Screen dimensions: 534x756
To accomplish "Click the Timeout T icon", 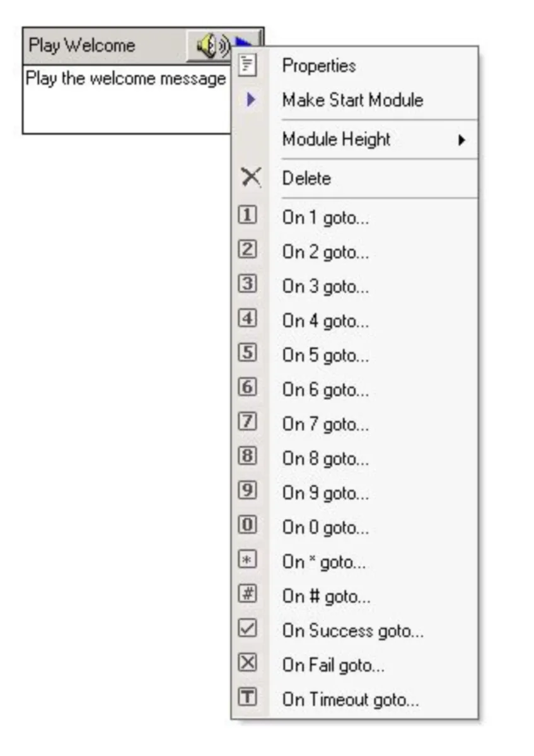I will [248, 697].
